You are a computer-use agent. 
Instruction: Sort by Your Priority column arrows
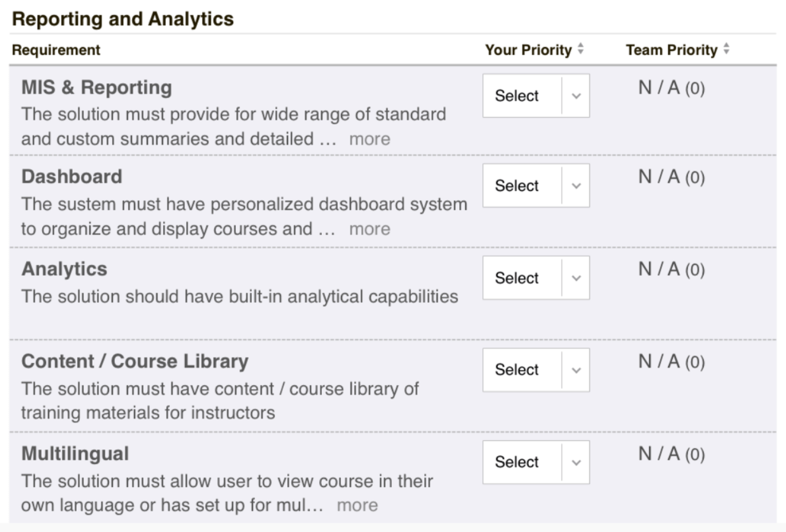pos(581,49)
